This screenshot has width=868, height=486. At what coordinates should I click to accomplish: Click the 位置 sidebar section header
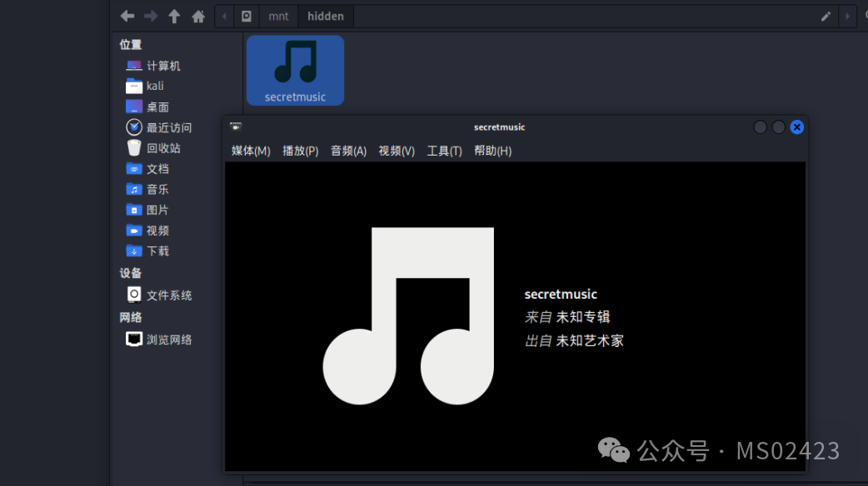point(131,44)
